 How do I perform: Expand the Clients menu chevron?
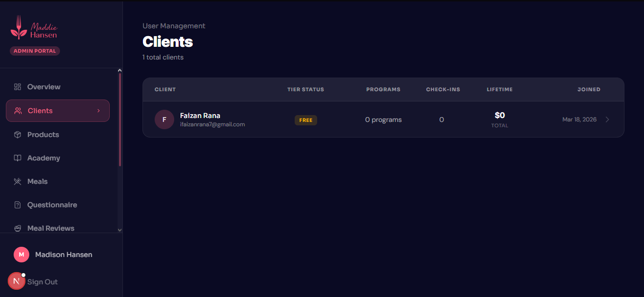point(99,111)
